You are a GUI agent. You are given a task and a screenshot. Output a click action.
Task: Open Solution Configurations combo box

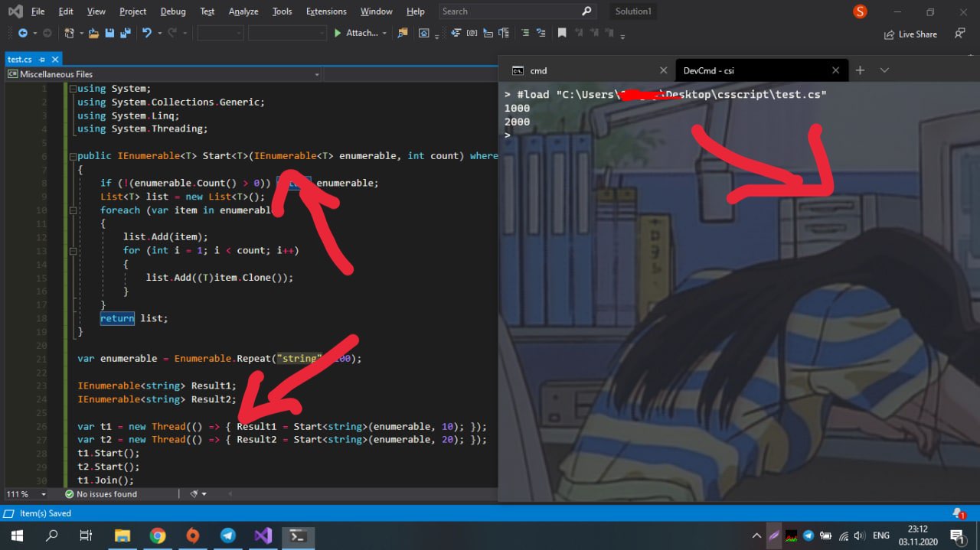tap(220, 33)
